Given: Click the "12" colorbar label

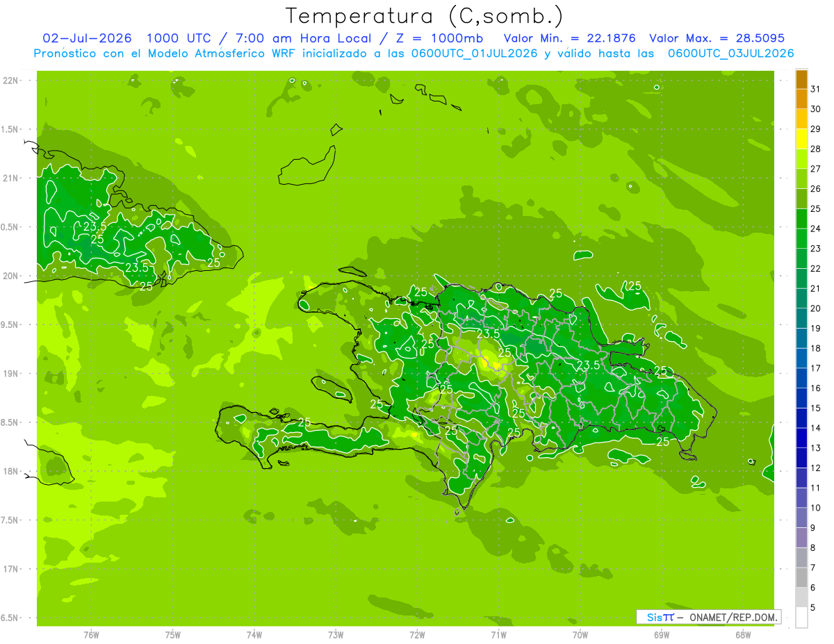Looking at the screenshot, I should coord(815,468).
